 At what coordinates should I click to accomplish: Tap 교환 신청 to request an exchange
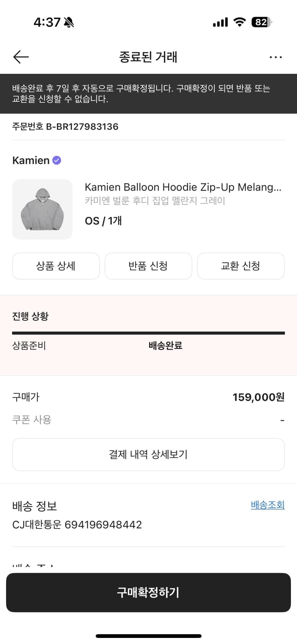[x=241, y=266]
